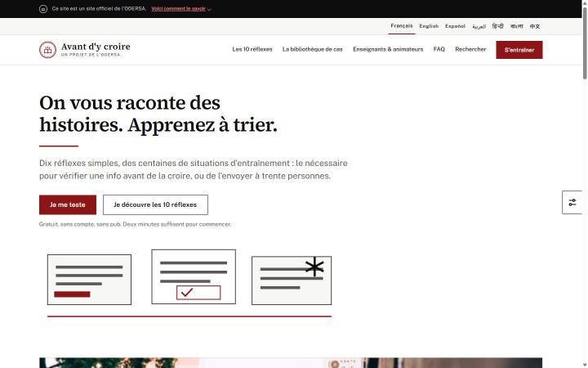
Task: Go to 'Enseignants & animateurs'
Action: point(388,49)
